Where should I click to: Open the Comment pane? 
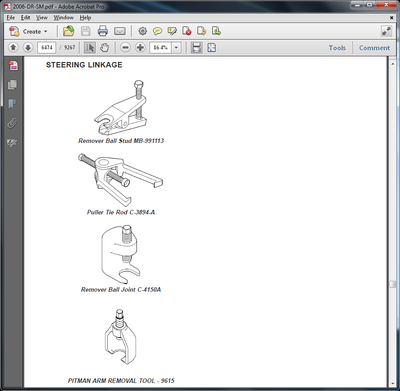tap(374, 48)
